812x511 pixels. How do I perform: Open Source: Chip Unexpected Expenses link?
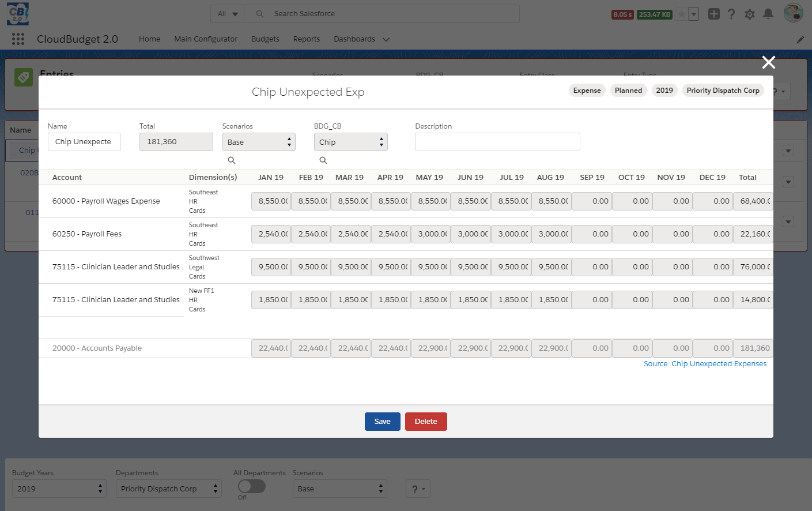pyautogui.click(x=705, y=364)
